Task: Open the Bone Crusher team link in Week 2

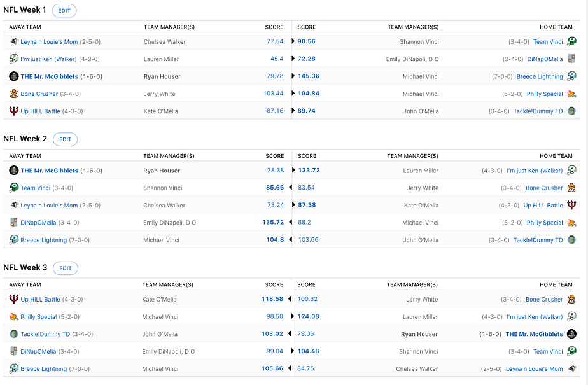Action: pos(544,188)
